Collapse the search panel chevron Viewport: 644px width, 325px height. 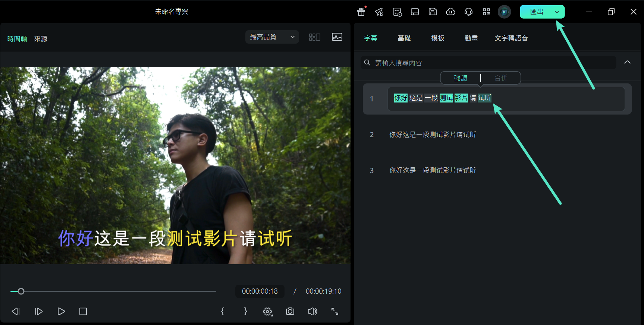pos(628,62)
